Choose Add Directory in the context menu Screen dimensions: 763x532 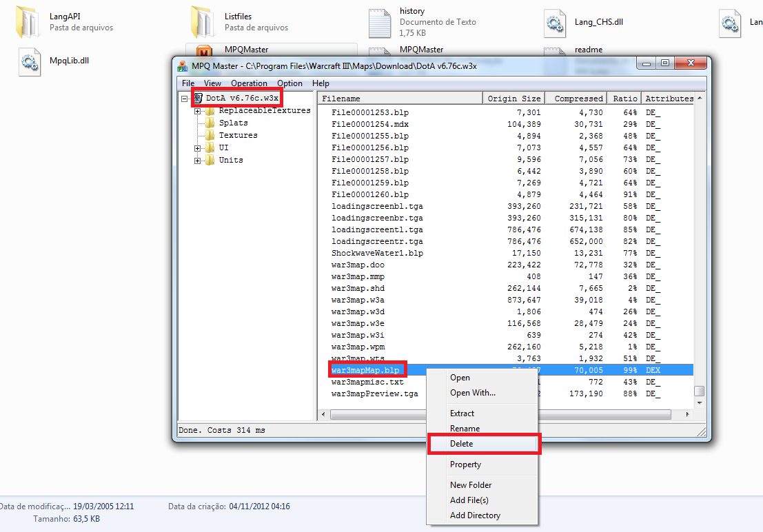pyautogui.click(x=482, y=515)
